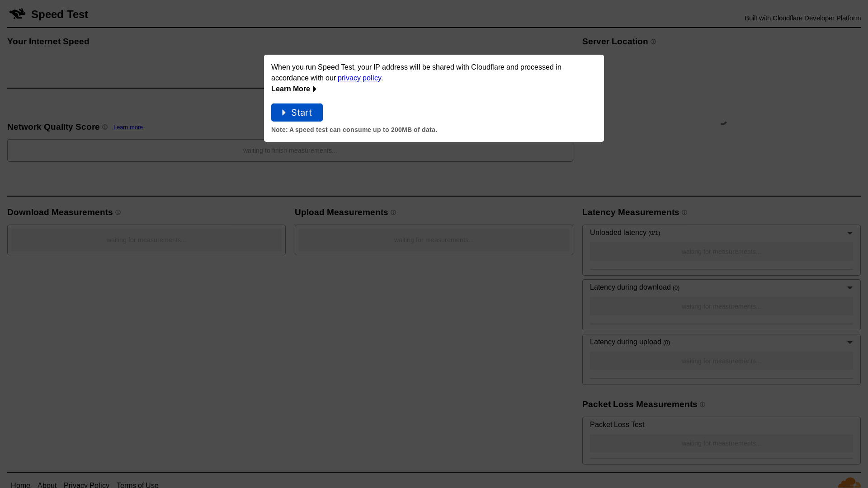Click the 200MB data consumption note
The width and height of the screenshot is (868, 488).
point(354,130)
